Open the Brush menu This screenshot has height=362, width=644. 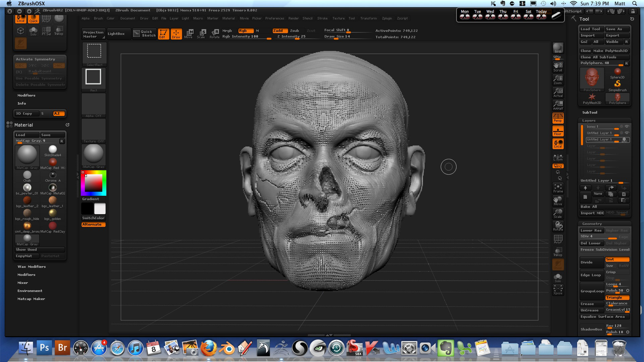tap(98, 18)
